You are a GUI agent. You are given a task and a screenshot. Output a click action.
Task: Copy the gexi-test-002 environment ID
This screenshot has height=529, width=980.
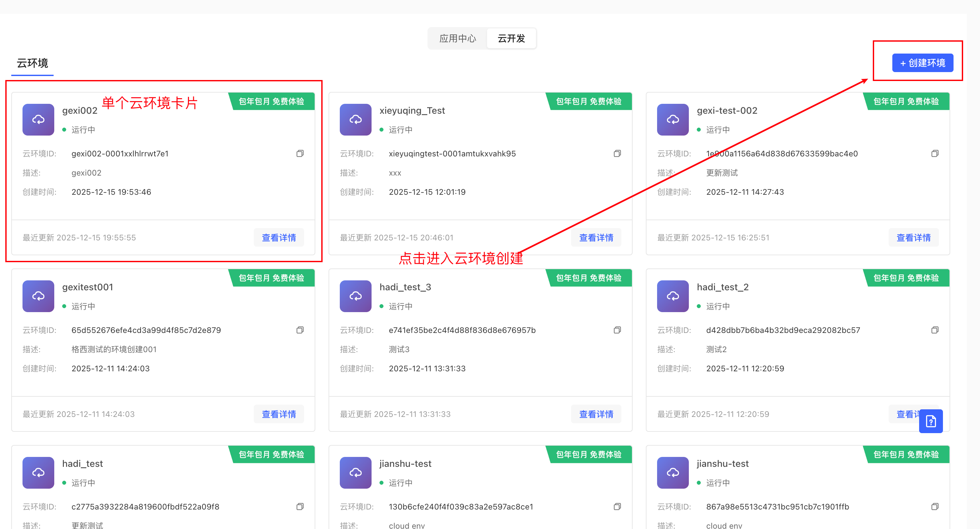tap(934, 154)
